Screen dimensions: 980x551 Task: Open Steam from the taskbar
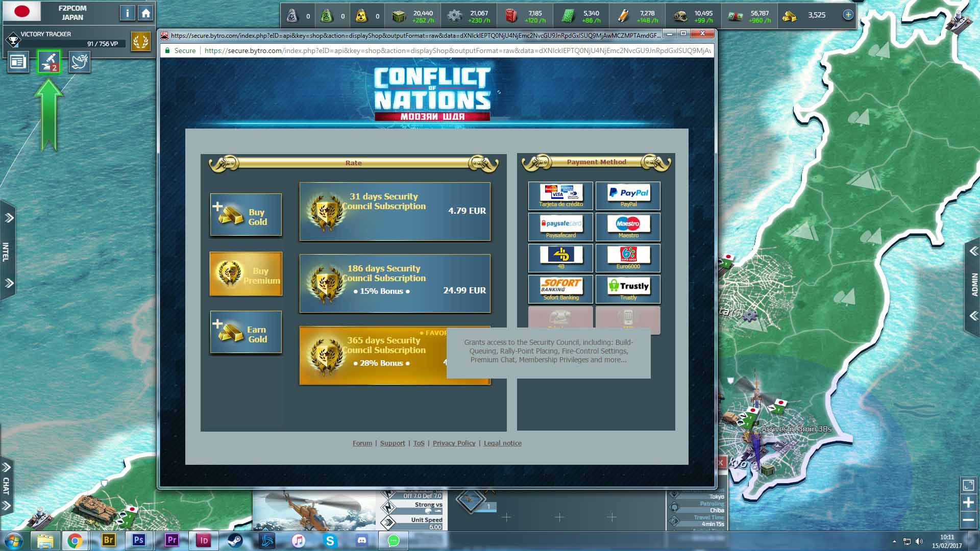click(235, 540)
